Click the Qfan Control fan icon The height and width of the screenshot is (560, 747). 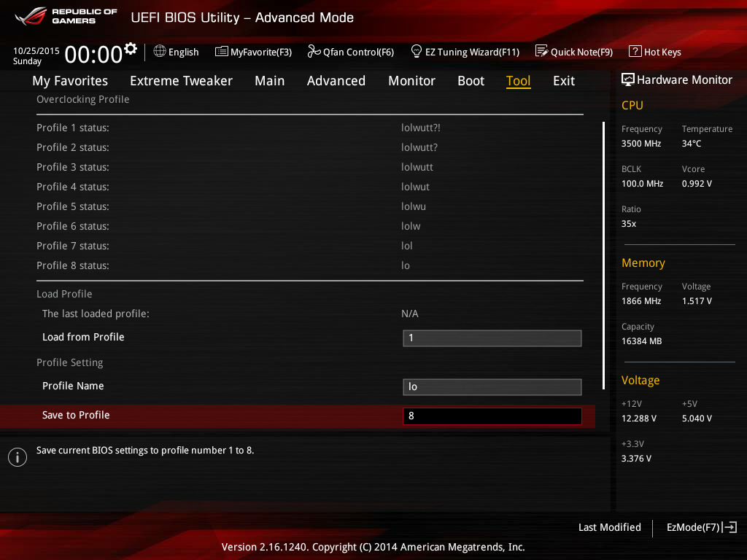[x=314, y=52]
